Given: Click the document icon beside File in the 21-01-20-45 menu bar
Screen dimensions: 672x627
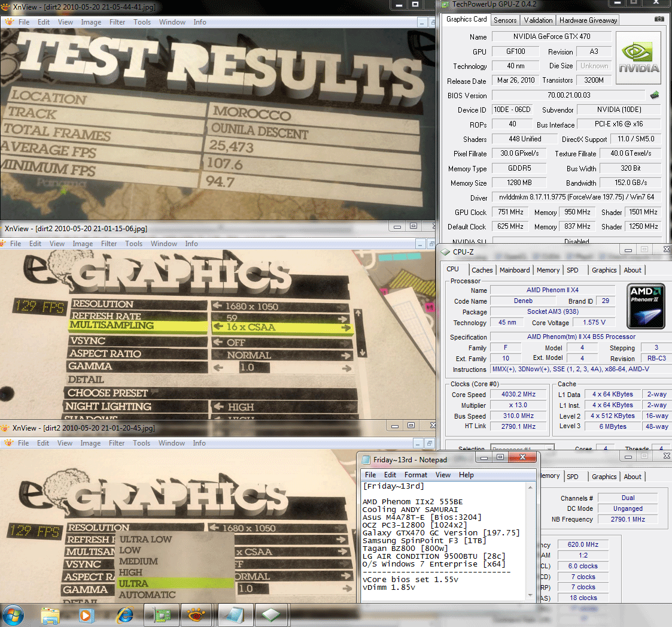Looking at the screenshot, I should tap(8, 443).
